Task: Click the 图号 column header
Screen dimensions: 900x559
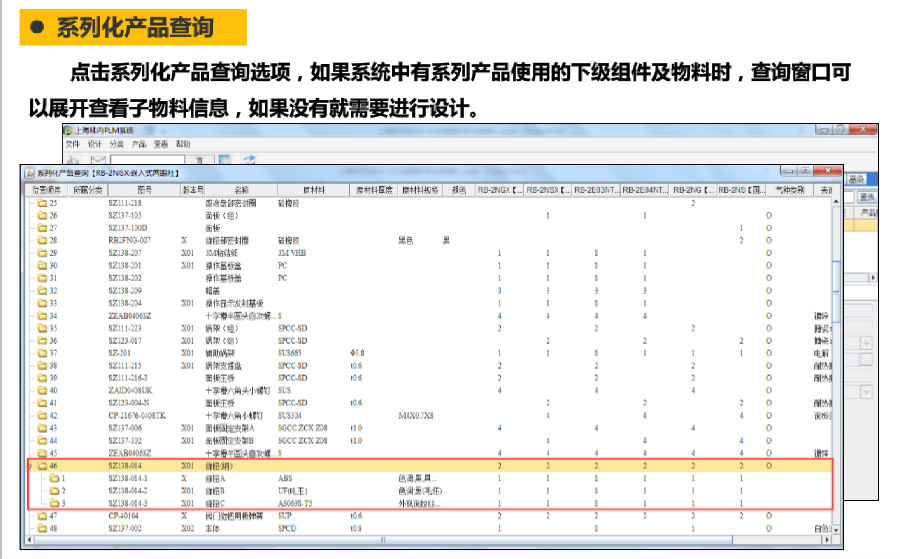Action: tap(145, 190)
